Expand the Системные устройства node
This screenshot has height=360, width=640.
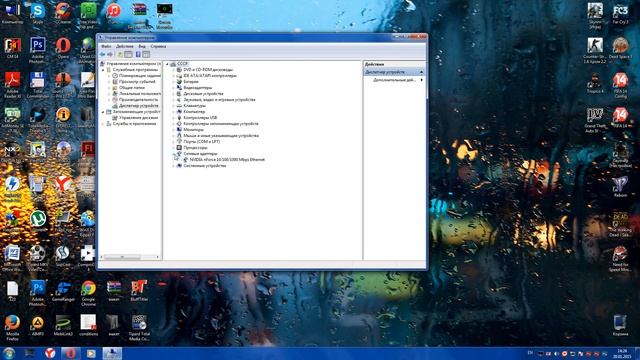[x=173, y=166]
